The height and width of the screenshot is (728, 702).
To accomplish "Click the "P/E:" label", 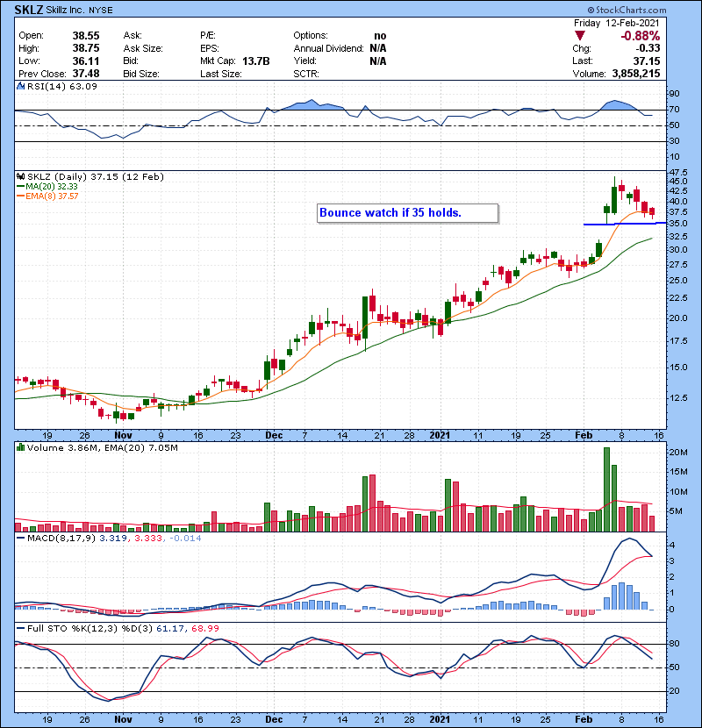I will (x=208, y=36).
